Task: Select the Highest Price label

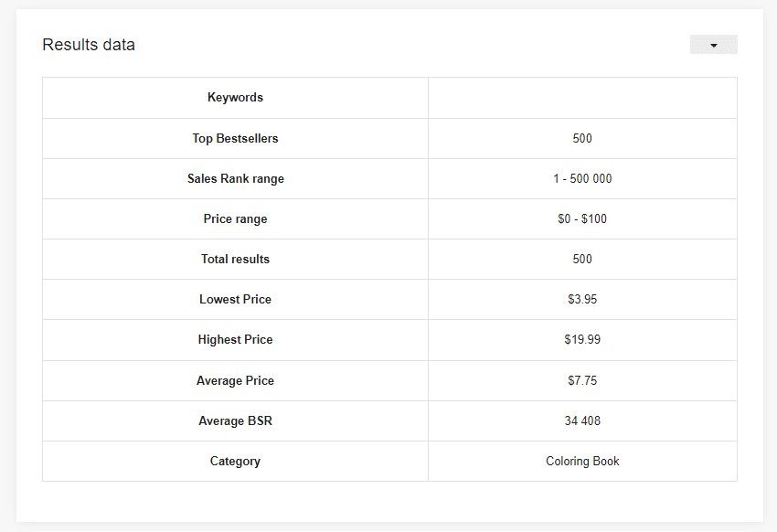Action: pos(235,339)
